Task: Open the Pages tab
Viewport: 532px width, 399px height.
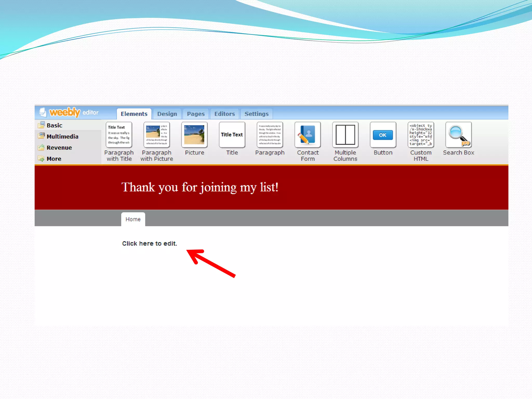Action: click(196, 114)
